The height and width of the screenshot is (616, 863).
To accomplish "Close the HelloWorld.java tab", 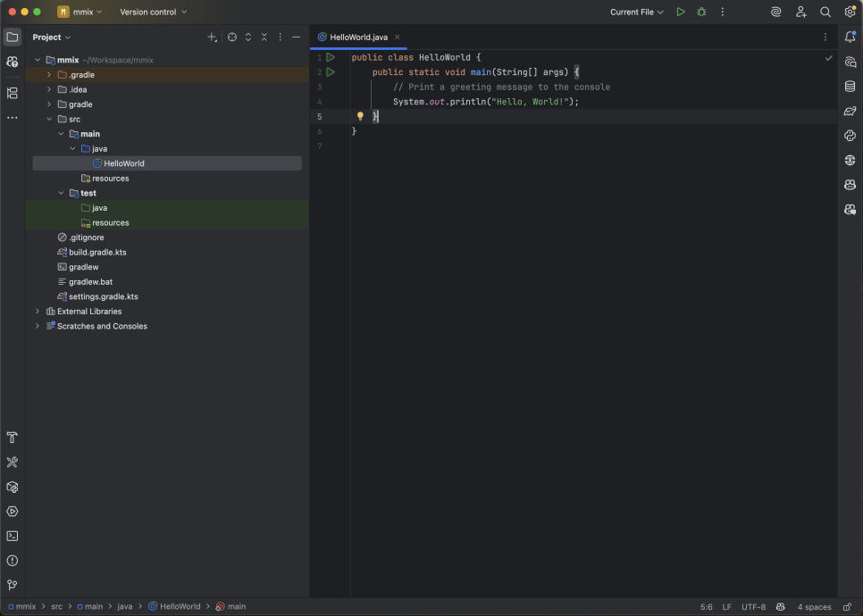I will [x=397, y=37].
